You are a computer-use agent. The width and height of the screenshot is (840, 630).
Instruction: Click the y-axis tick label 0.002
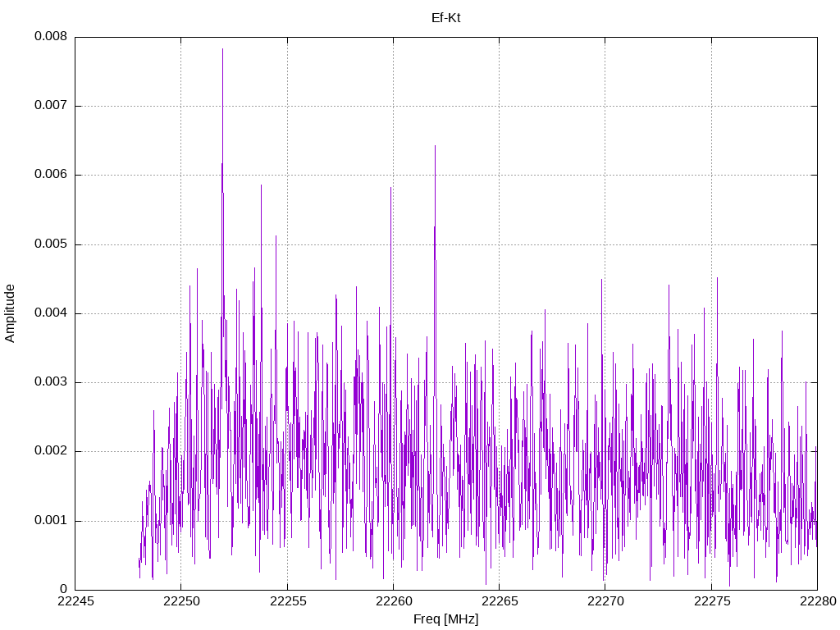[51, 451]
